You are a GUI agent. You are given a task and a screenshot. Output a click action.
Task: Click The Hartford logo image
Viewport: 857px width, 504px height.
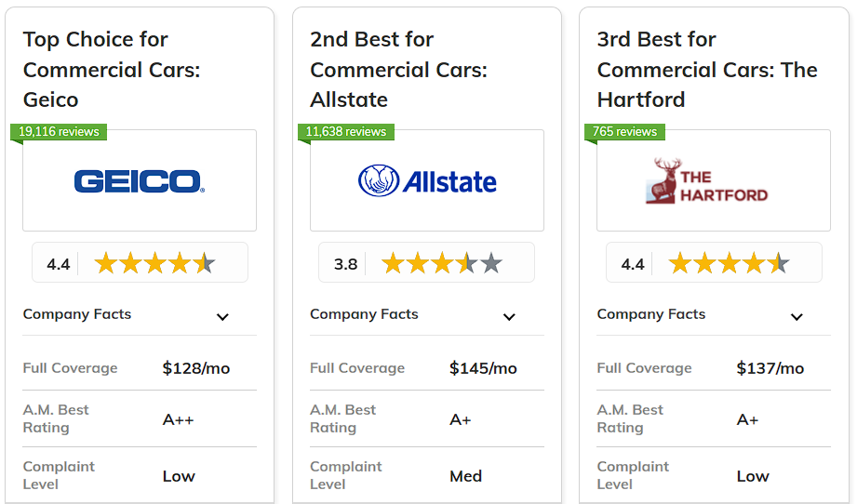click(706, 180)
